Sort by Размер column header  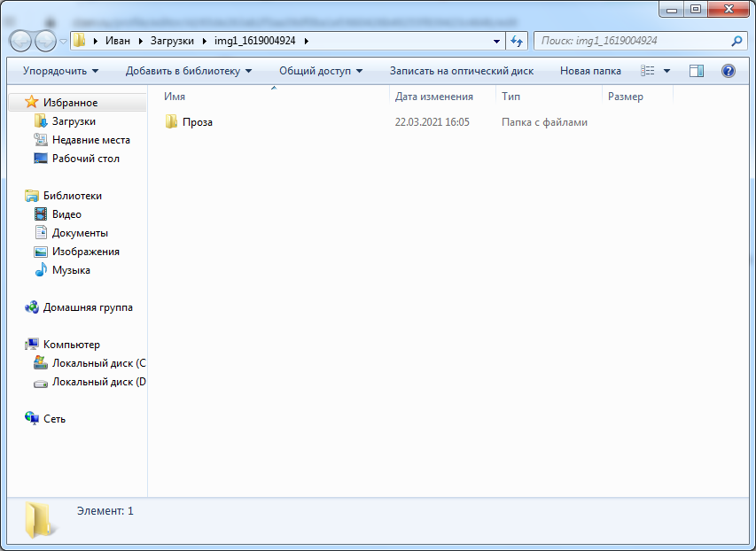pos(626,97)
